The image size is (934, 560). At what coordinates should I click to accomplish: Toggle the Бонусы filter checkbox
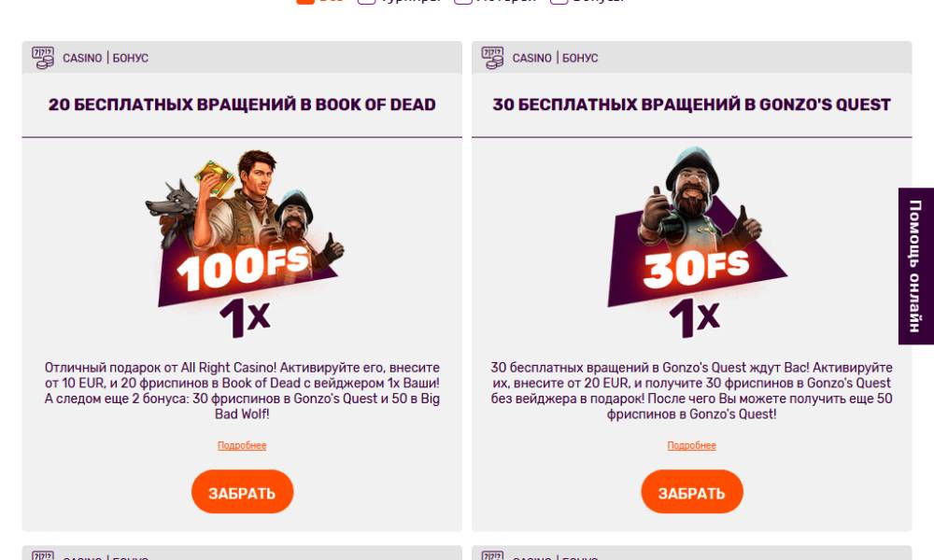coord(559,2)
